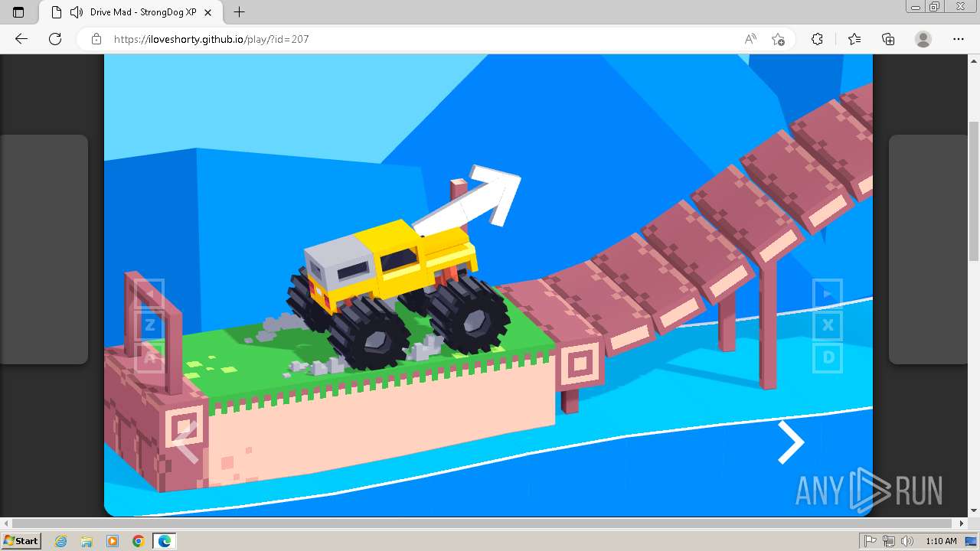Close the Drive Mad tab

(x=207, y=12)
